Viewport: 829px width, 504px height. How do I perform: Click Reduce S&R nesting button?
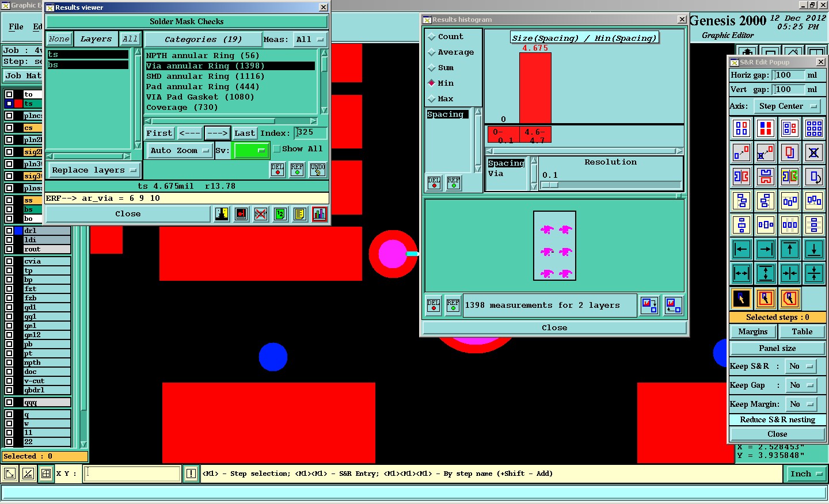[x=777, y=419]
